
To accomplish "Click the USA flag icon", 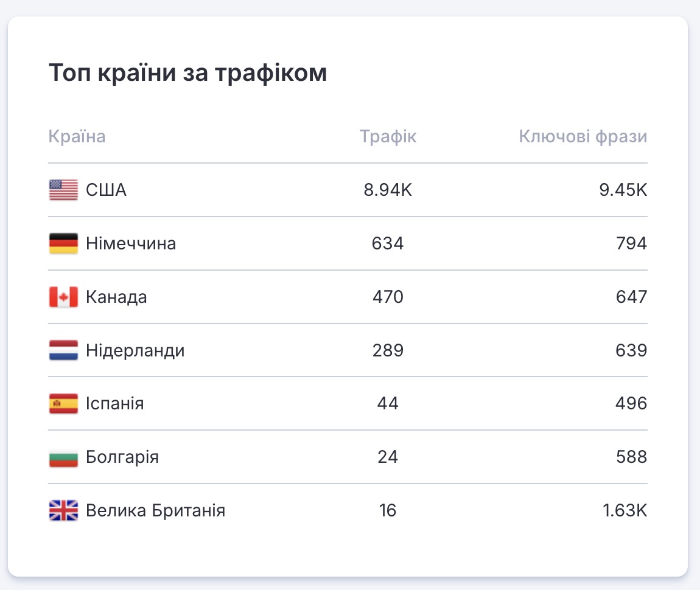I will (x=63, y=190).
